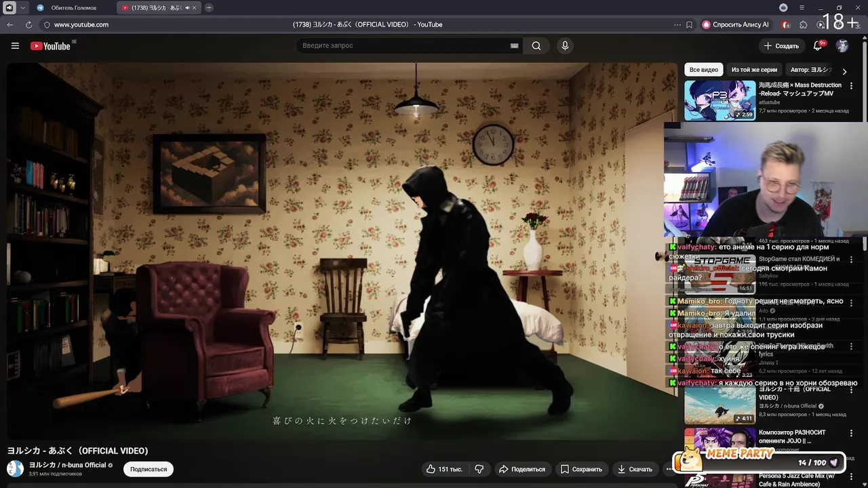Expand the tab list dropdown arrow
This screenshot has height=488, width=868.
(x=23, y=7)
